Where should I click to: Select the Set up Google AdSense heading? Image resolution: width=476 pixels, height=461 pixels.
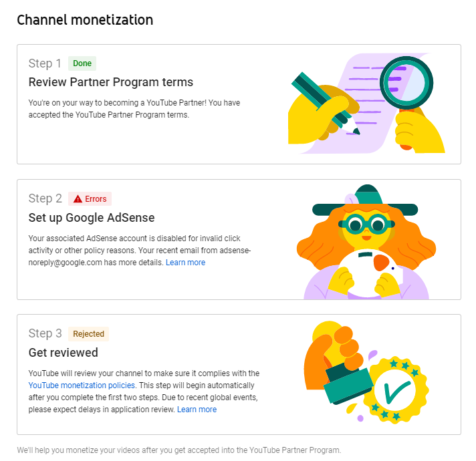[x=92, y=218]
